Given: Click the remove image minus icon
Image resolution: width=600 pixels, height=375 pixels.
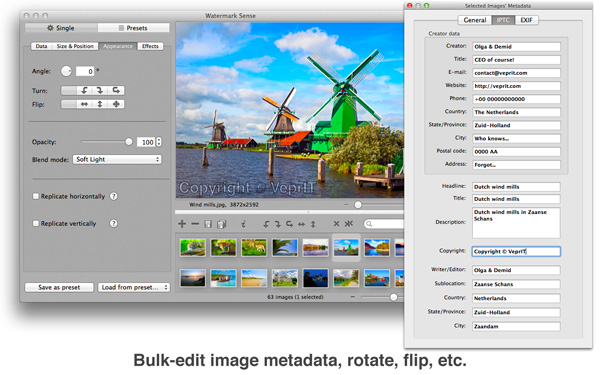Looking at the screenshot, I should (x=195, y=224).
